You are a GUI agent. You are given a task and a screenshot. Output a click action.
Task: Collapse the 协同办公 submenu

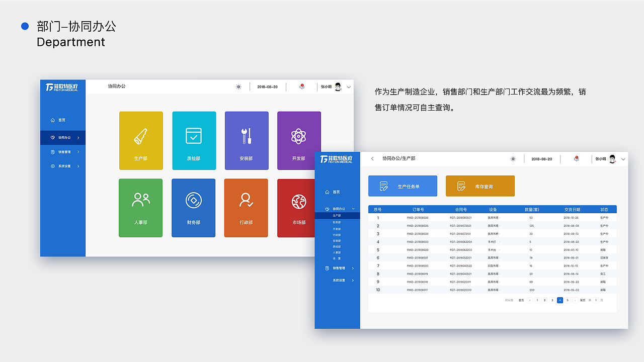(337, 208)
